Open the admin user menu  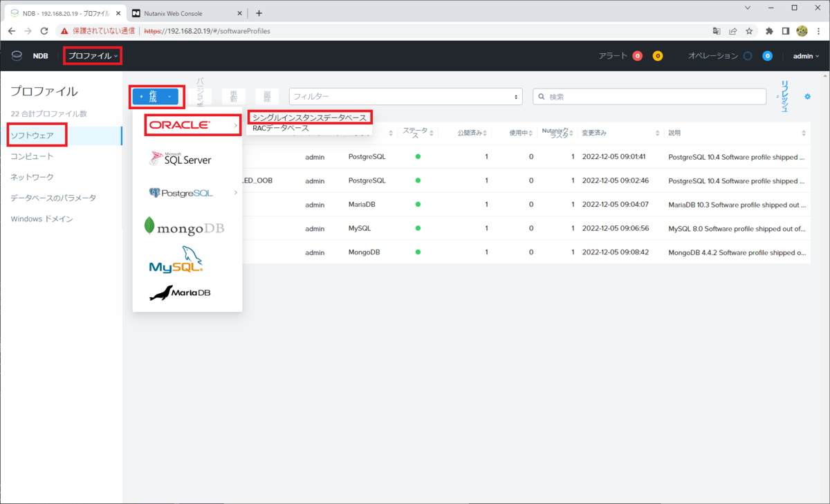(x=806, y=56)
